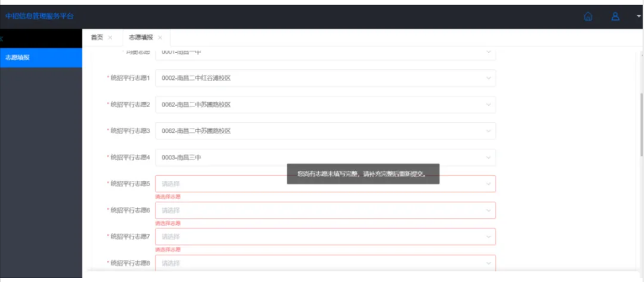Expand the header dropdown caret
The height and width of the screenshot is (282, 644).
pos(639,16)
